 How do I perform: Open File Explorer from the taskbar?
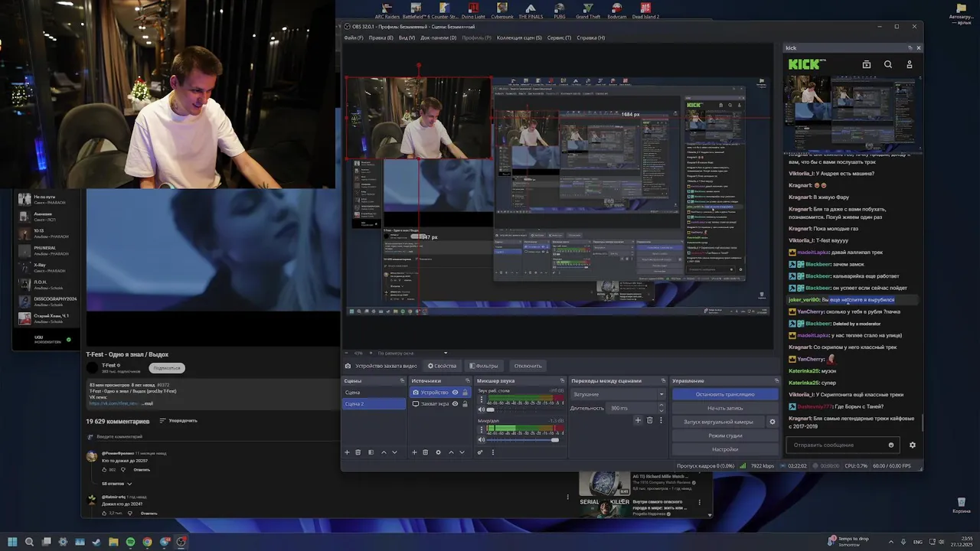113,542
